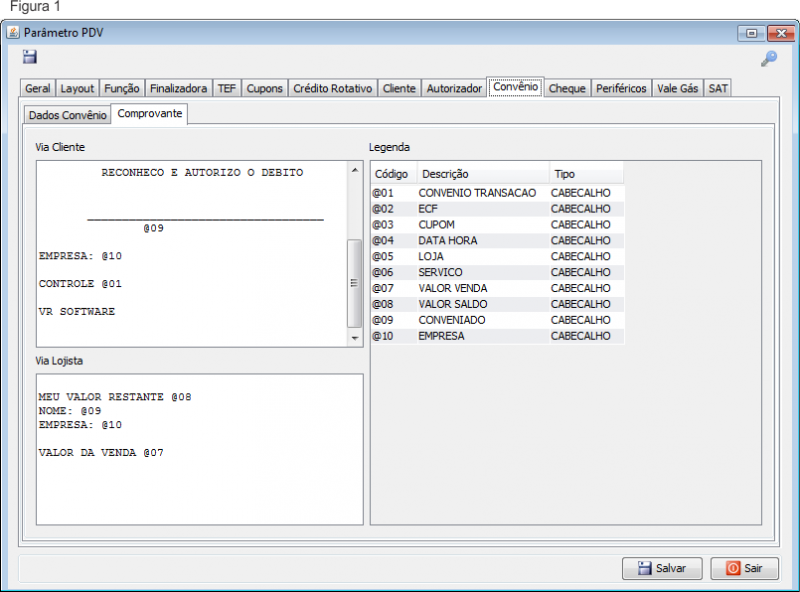Click scroll down arrow in Via Cliente
800x592 pixels.
coord(354,339)
